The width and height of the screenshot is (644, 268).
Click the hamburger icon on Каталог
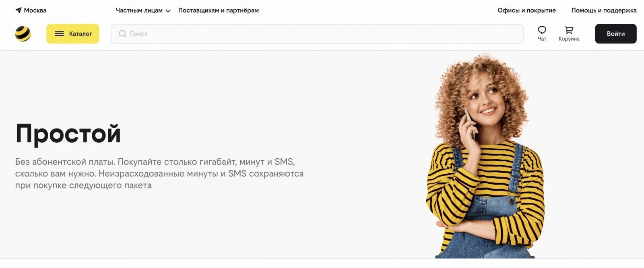click(59, 34)
